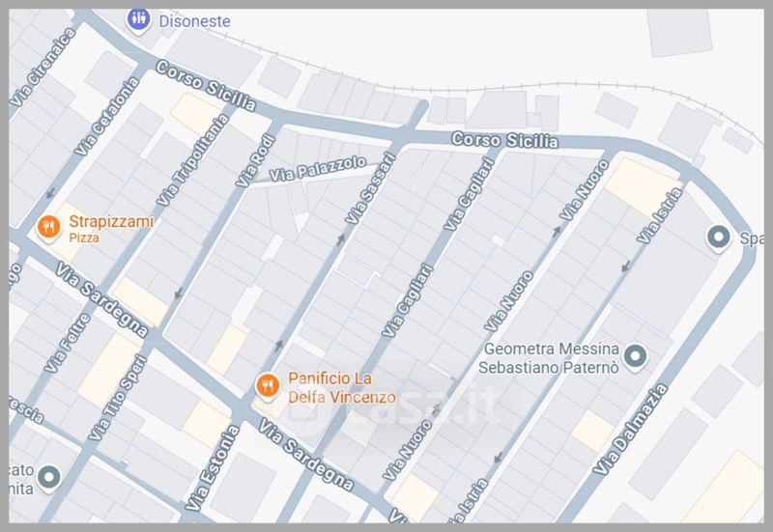This screenshot has height=532, width=773.
Task: Select the Via Dalmazia street name
Action: pos(631,429)
